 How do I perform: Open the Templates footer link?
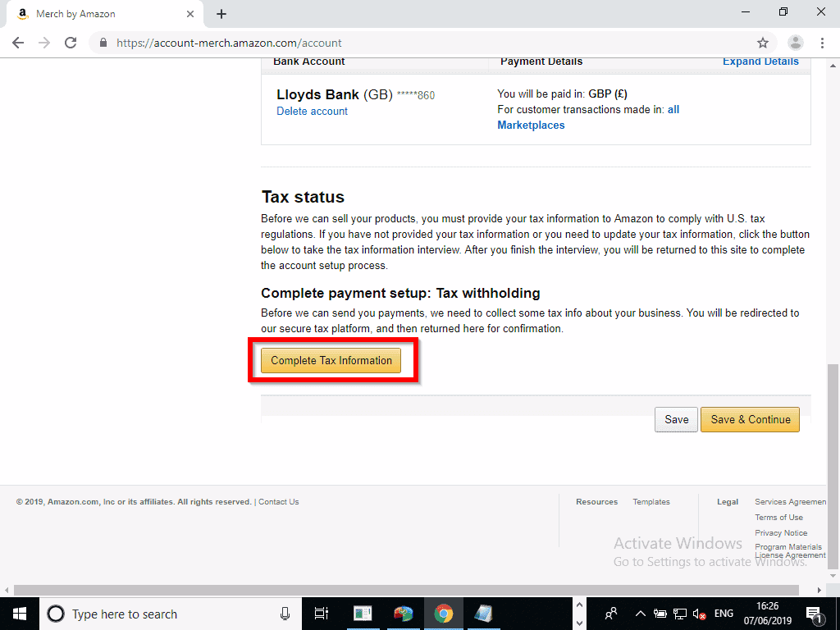tap(651, 502)
